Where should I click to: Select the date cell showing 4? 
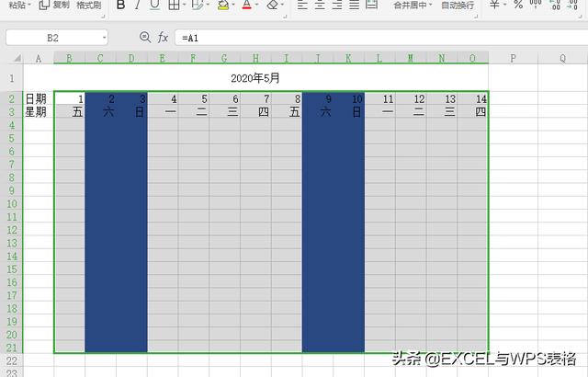click(163, 98)
